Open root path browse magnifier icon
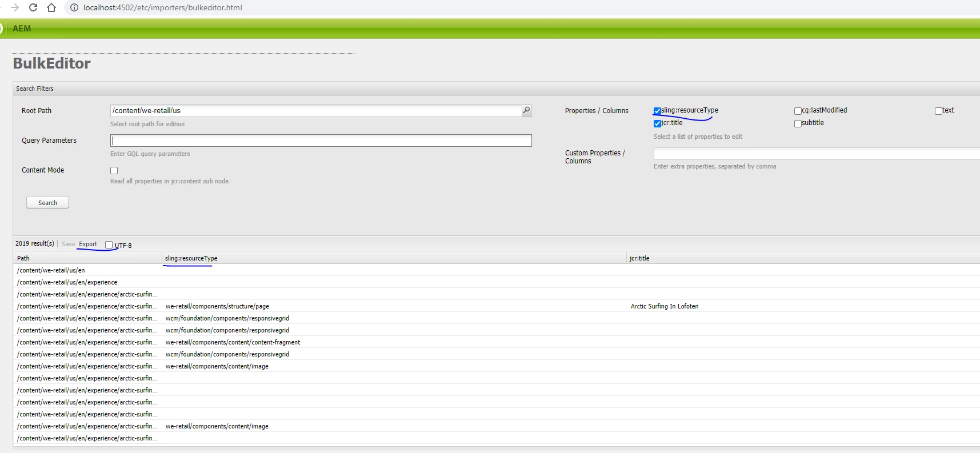Screen dimensions: 980x453 click(527, 110)
